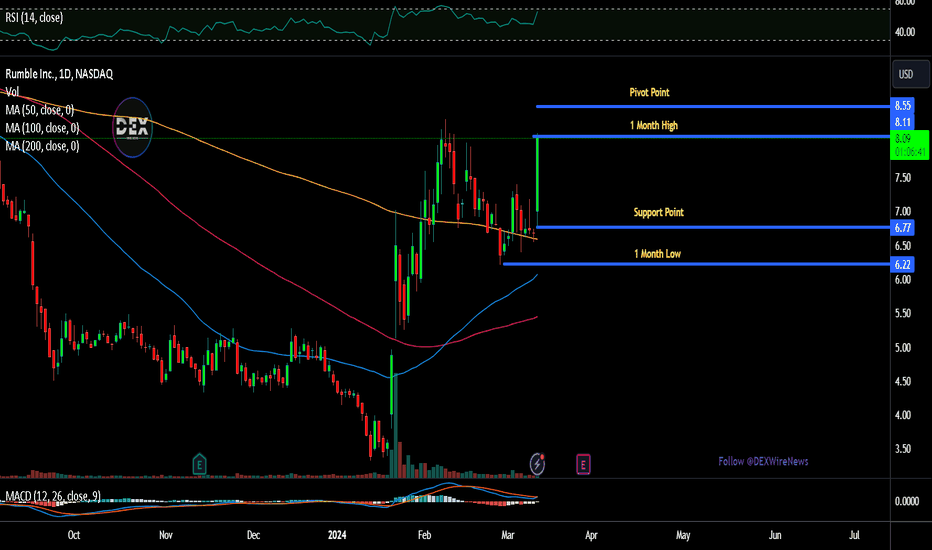Click the Jul label on time axis
Screen dimensions: 932x550
pos(854,535)
